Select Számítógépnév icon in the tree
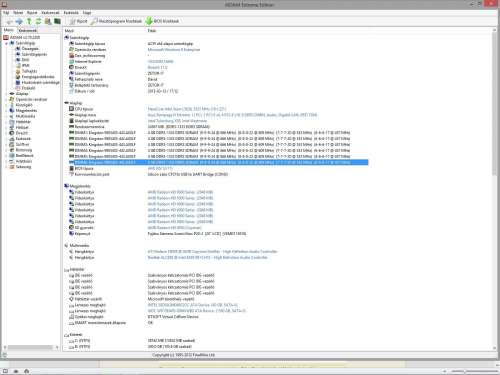The height and width of the screenshot is (375, 500). 18,54
